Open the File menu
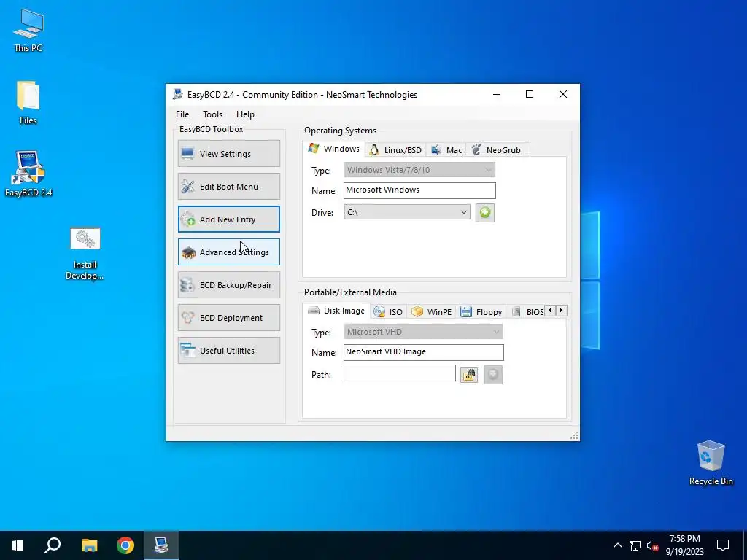 click(x=182, y=114)
